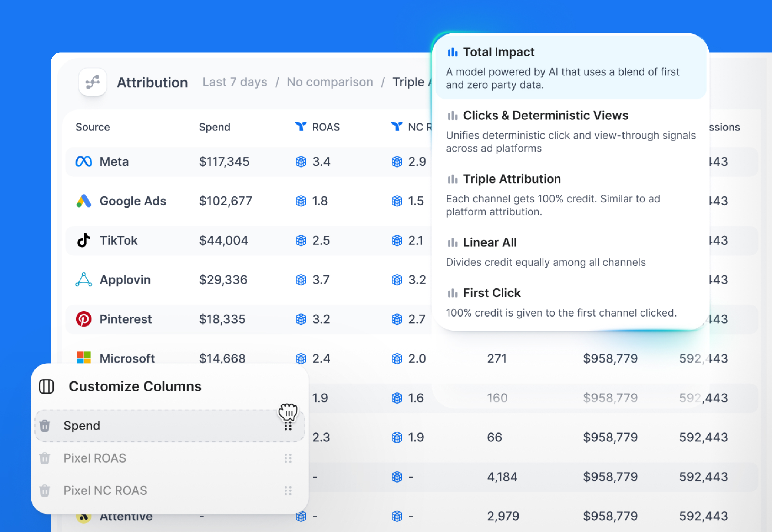
Task: Click the Google Ads source name
Action: click(133, 201)
